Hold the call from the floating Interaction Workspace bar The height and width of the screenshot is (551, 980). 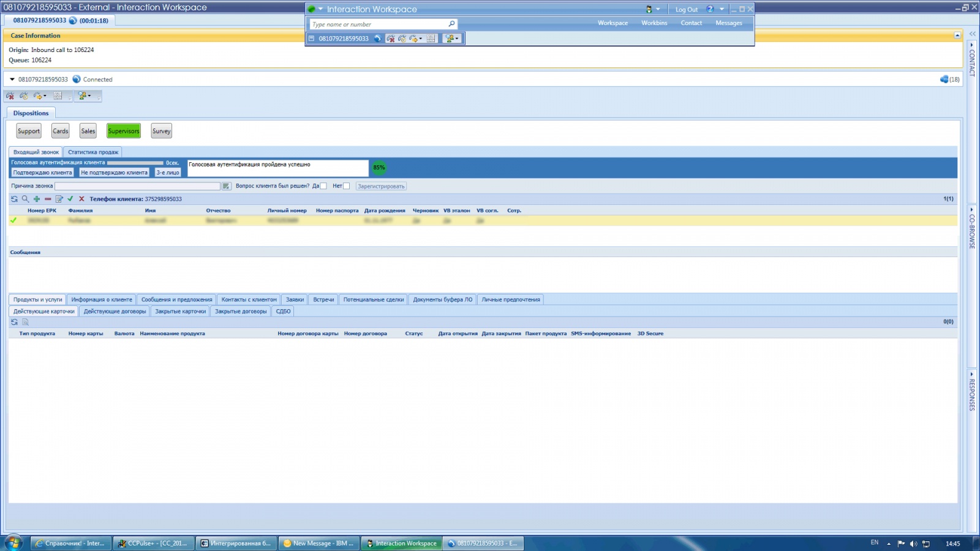[402, 39]
